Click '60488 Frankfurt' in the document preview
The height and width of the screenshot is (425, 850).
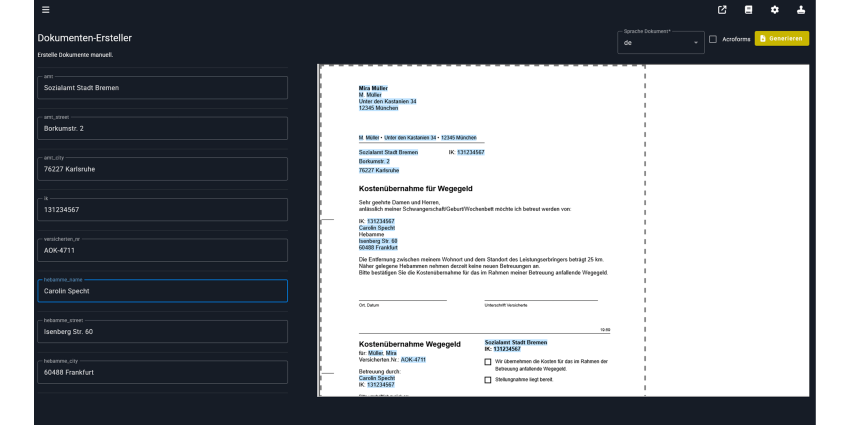pos(378,247)
